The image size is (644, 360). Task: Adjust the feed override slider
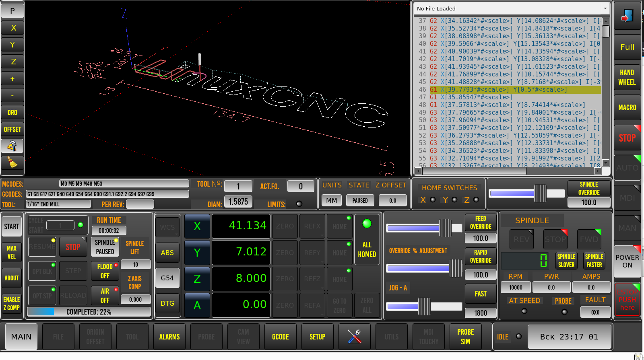coord(424,228)
